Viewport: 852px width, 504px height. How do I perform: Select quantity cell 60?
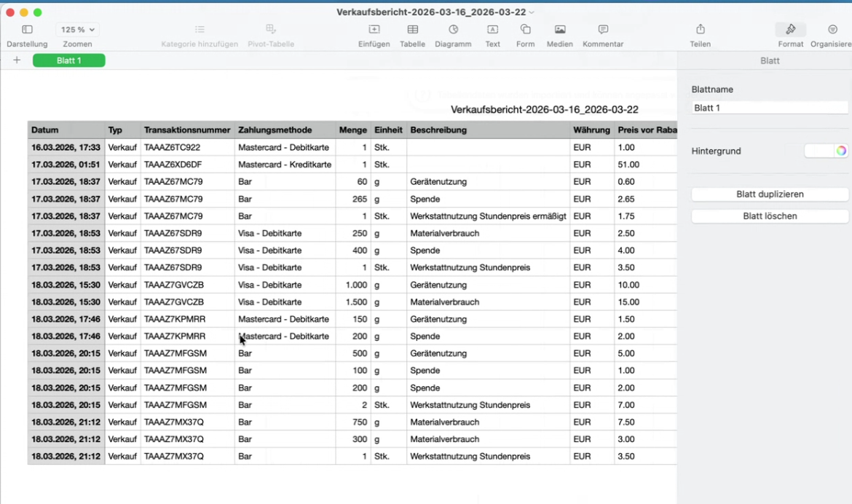click(353, 181)
